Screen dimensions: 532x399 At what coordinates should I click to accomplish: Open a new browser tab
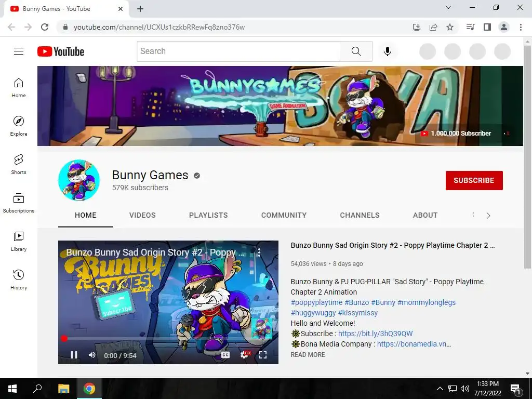[x=140, y=9]
